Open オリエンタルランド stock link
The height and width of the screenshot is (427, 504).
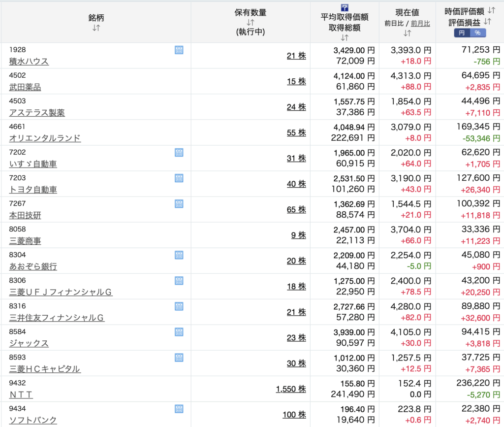click(x=45, y=138)
